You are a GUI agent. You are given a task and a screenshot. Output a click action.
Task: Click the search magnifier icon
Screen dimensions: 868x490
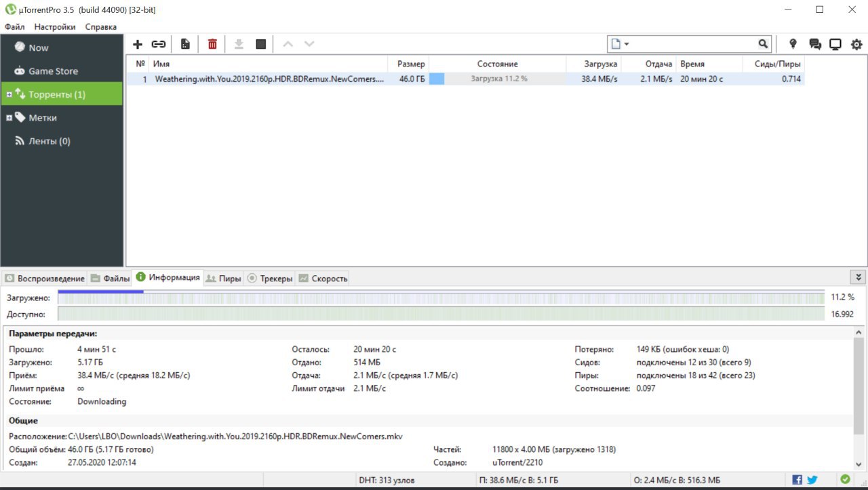pyautogui.click(x=764, y=44)
